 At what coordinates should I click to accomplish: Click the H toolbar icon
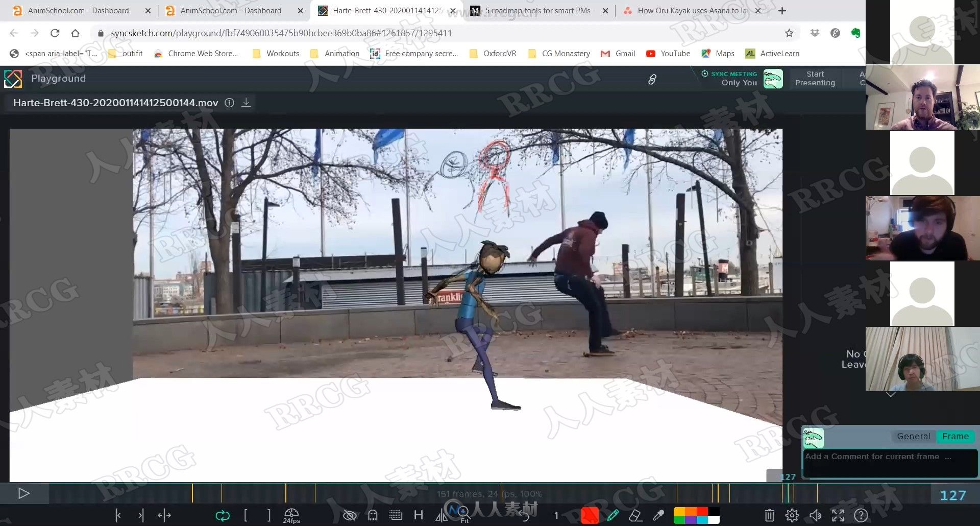tap(419, 515)
